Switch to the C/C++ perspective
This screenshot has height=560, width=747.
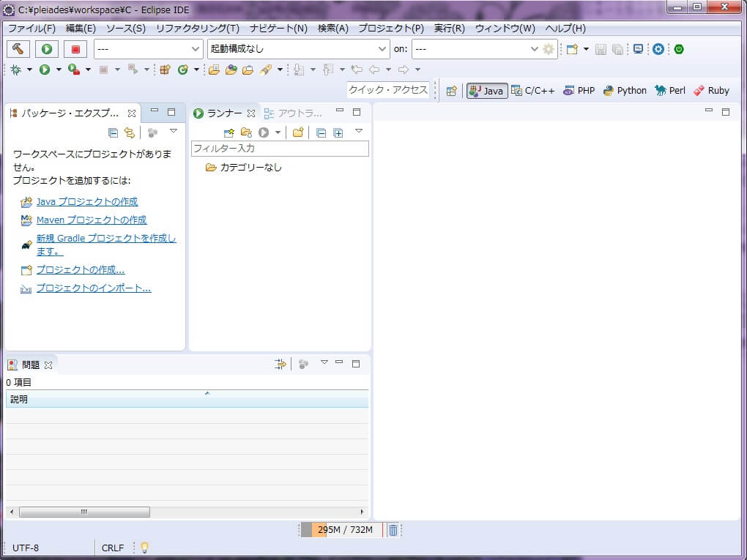click(x=533, y=91)
